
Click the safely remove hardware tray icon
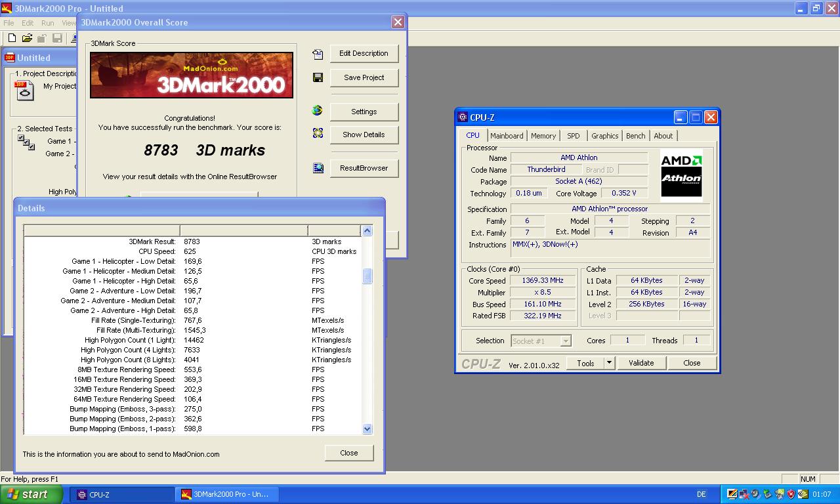pos(768,494)
